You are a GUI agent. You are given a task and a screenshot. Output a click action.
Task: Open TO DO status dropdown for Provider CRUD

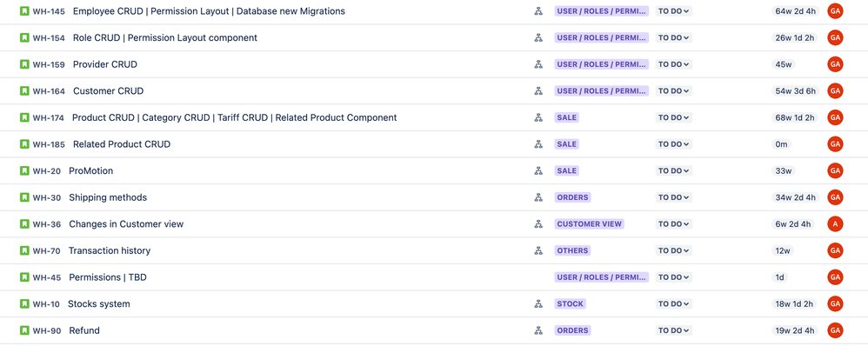(674, 64)
